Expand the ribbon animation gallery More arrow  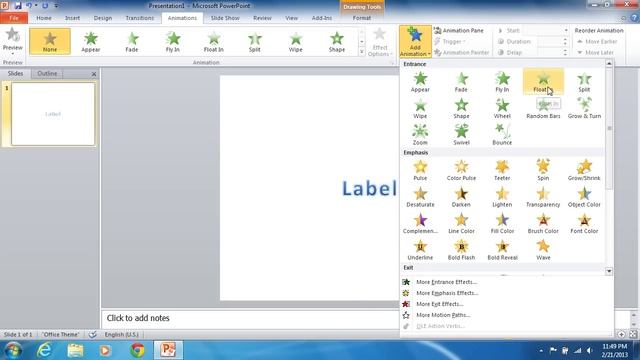362,52
